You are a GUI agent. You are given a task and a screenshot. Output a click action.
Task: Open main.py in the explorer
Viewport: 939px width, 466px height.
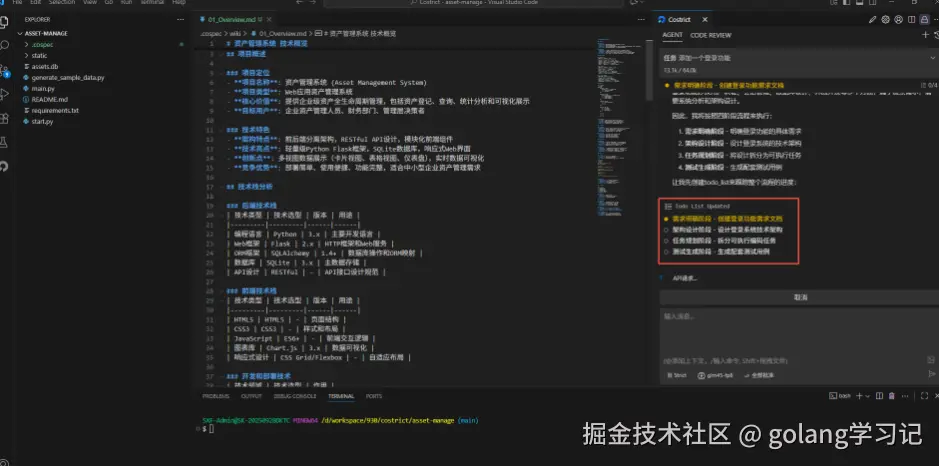click(43, 89)
